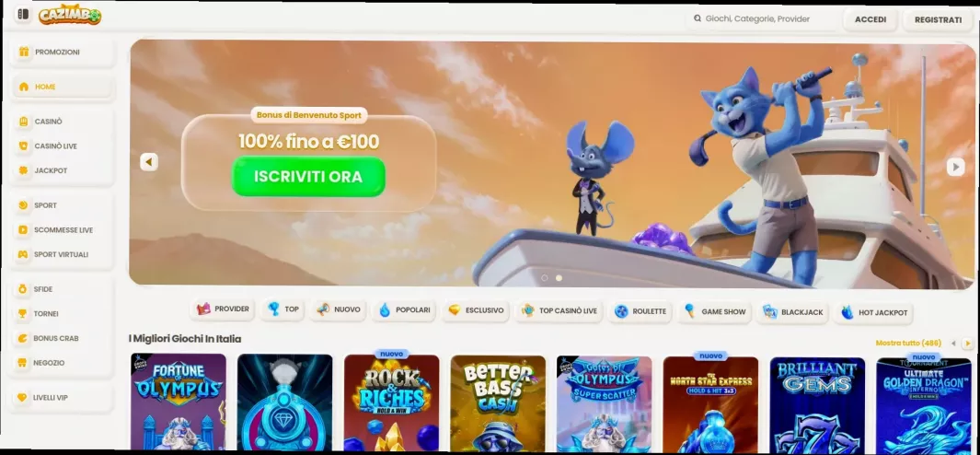Click the Popolari flame category icon
Viewport: 980px width, 455px height.
[385, 309]
